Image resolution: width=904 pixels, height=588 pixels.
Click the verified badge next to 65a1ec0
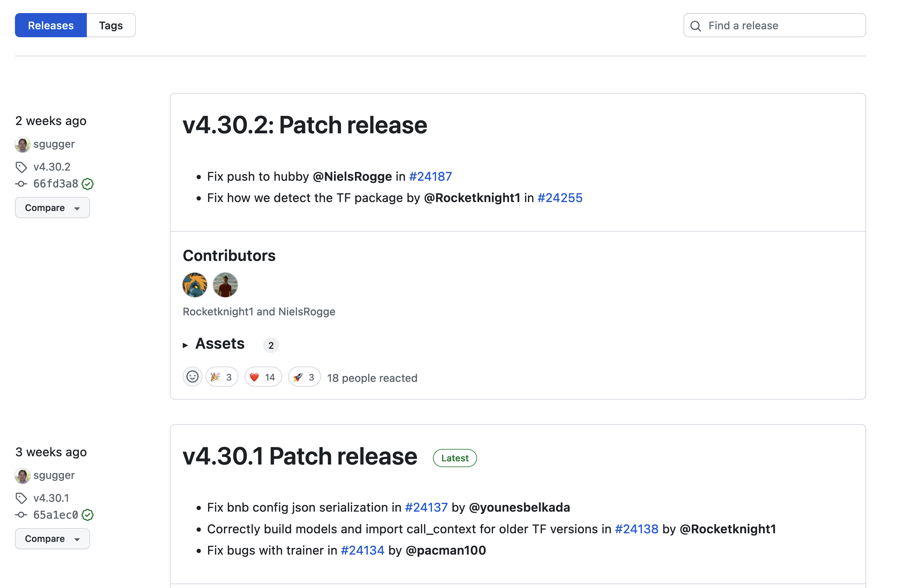(88, 515)
